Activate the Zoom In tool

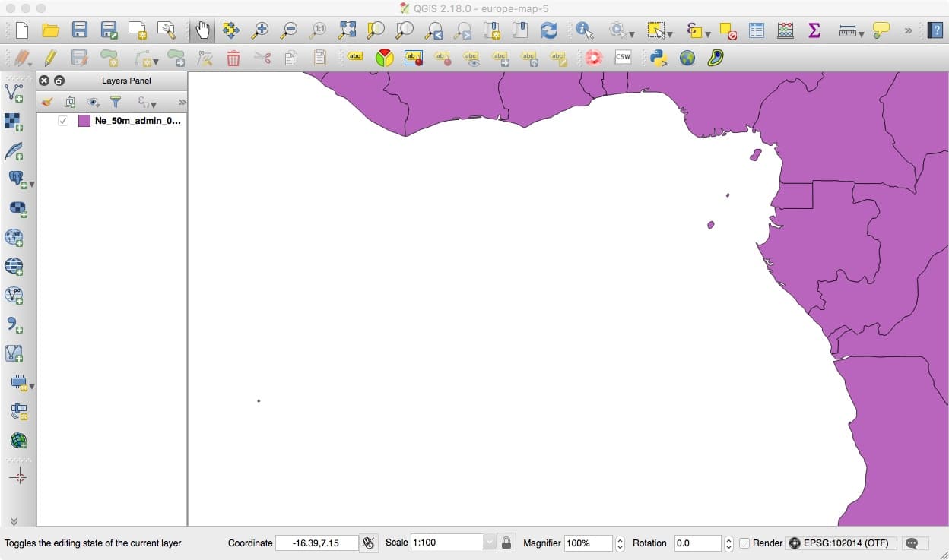[x=262, y=30]
